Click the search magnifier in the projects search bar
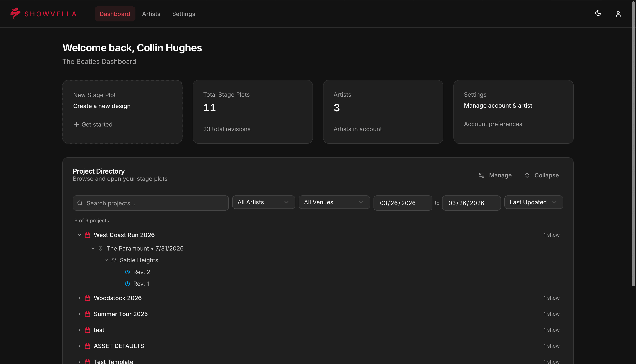Screen dimensions: 636x364 [x=80, y=203]
